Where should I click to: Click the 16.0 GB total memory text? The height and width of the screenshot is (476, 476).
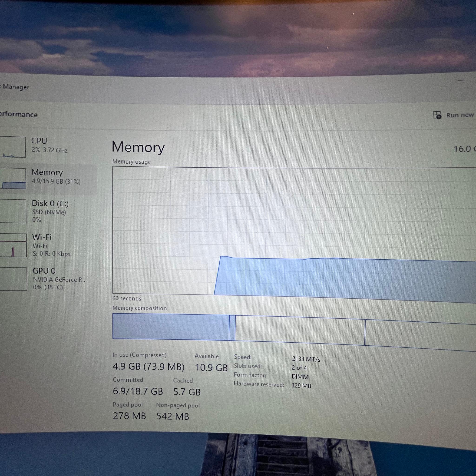465,149
